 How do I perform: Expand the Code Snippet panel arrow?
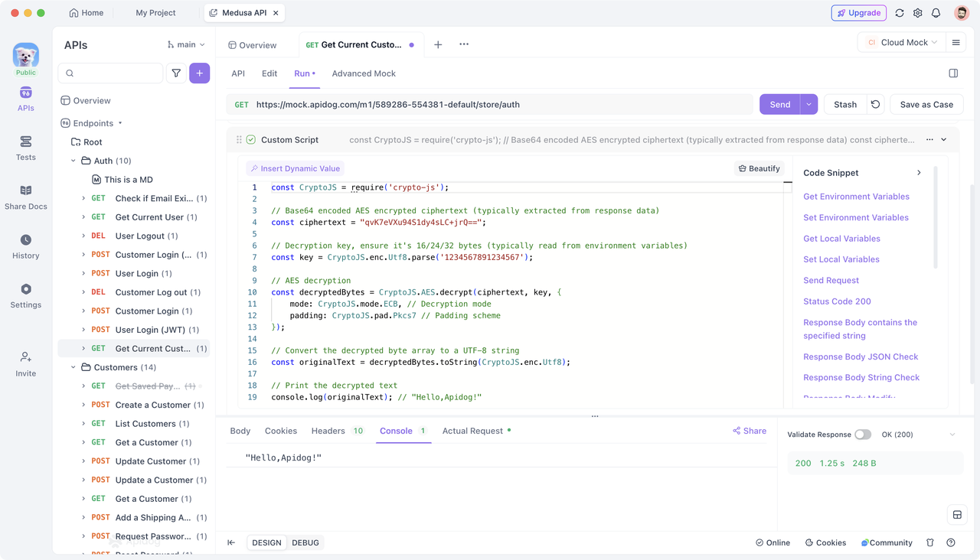919,173
